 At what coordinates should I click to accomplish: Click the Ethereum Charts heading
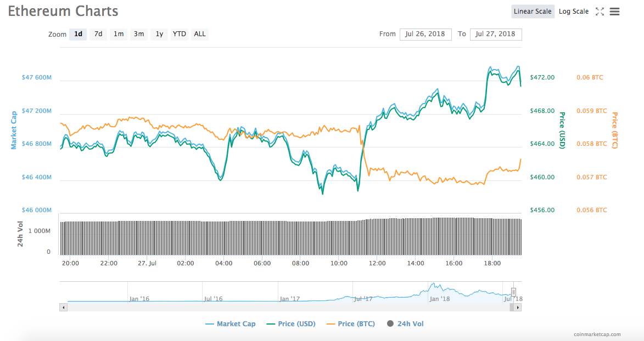pos(63,11)
